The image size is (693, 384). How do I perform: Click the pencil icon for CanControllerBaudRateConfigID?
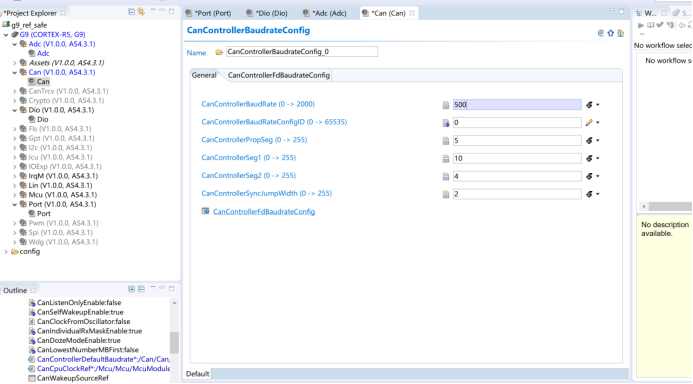coord(589,122)
